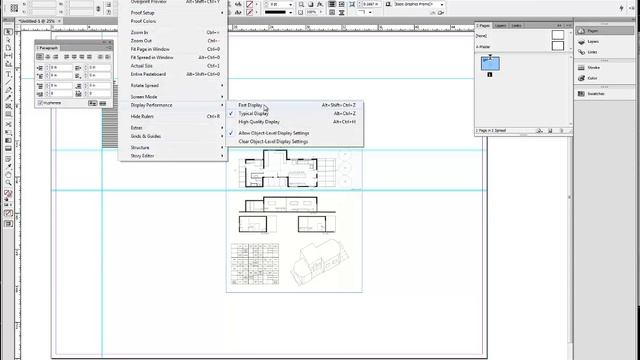This screenshot has height=360, width=640.
Task: Open Color from the right dock
Action: point(605,78)
